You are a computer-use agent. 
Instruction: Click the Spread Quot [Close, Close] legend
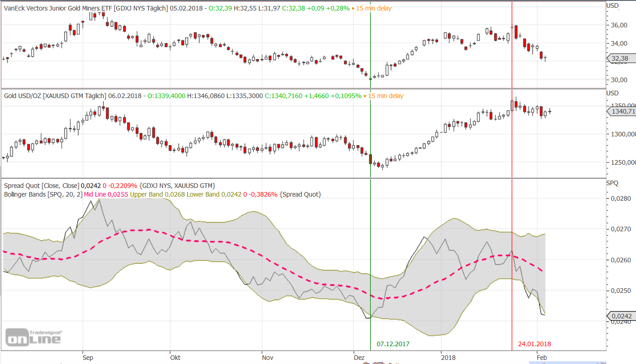[x=42, y=186]
